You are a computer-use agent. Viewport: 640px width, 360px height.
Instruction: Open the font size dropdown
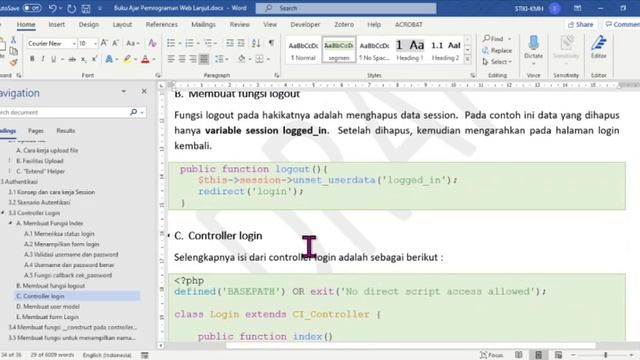95,43
